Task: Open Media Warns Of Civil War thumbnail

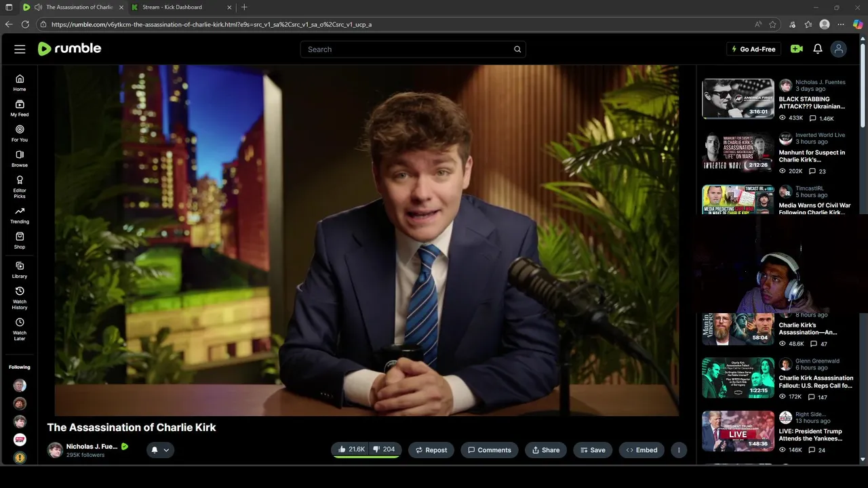Action: (x=738, y=200)
